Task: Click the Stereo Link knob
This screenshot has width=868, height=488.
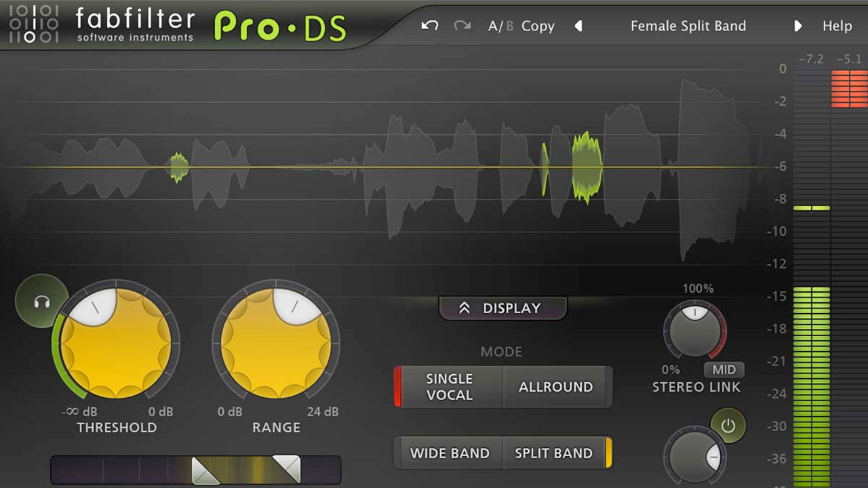Action: click(x=694, y=330)
